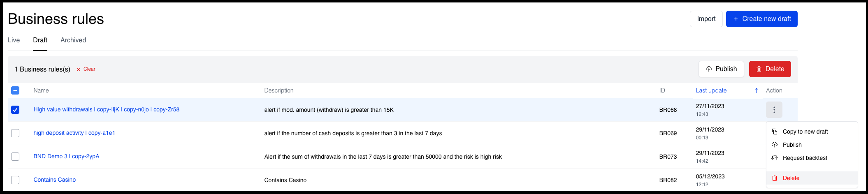Publish the selected rules from the selection bar

coord(721,69)
